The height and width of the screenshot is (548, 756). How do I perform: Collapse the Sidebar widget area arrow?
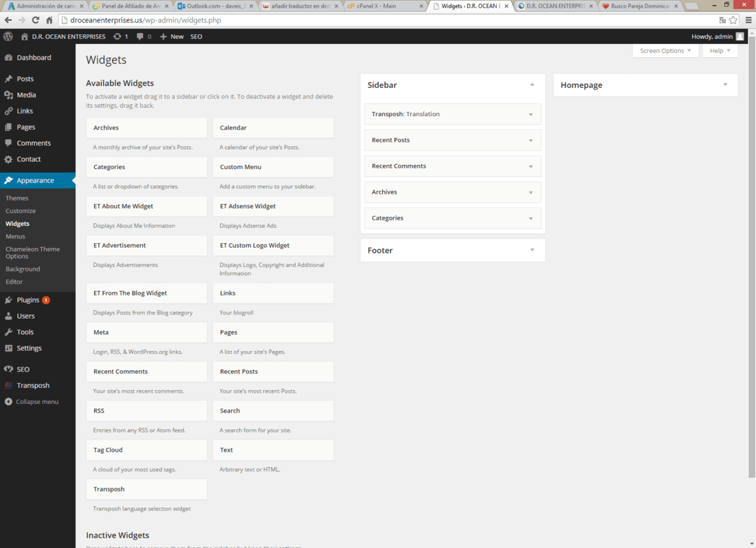pyautogui.click(x=532, y=84)
